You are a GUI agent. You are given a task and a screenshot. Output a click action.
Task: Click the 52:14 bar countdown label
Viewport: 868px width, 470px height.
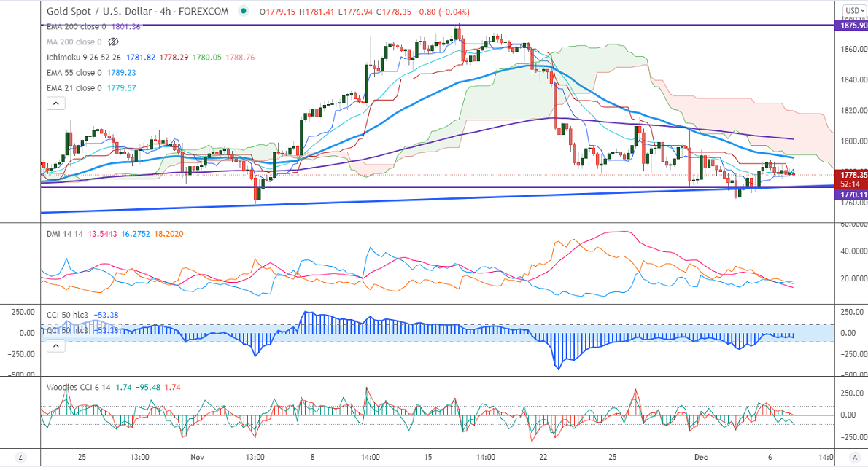click(x=850, y=184)
